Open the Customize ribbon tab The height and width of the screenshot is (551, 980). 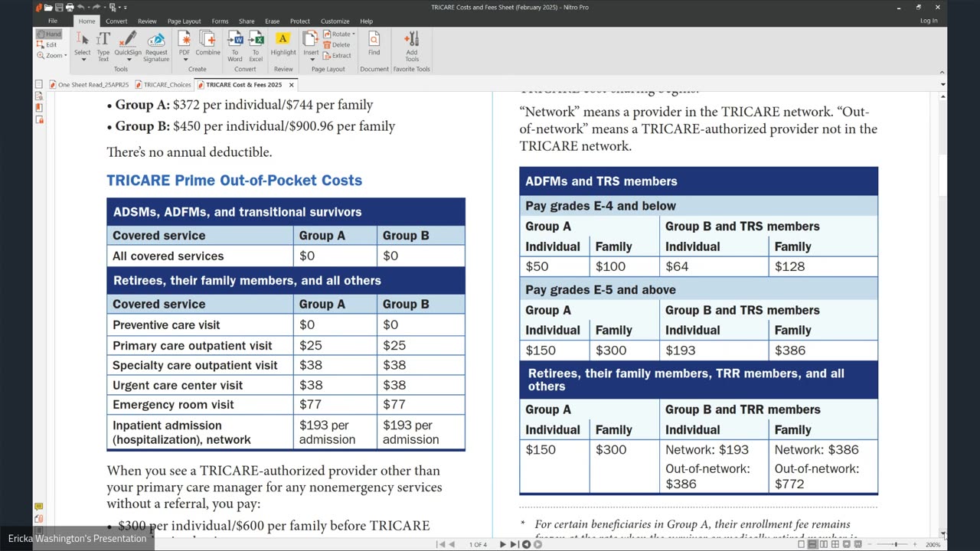point(335,21)
